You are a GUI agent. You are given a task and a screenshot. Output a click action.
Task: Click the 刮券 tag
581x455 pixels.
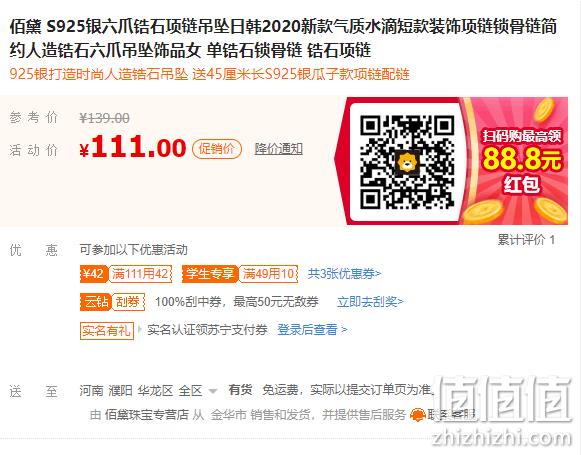pos(128,302)
